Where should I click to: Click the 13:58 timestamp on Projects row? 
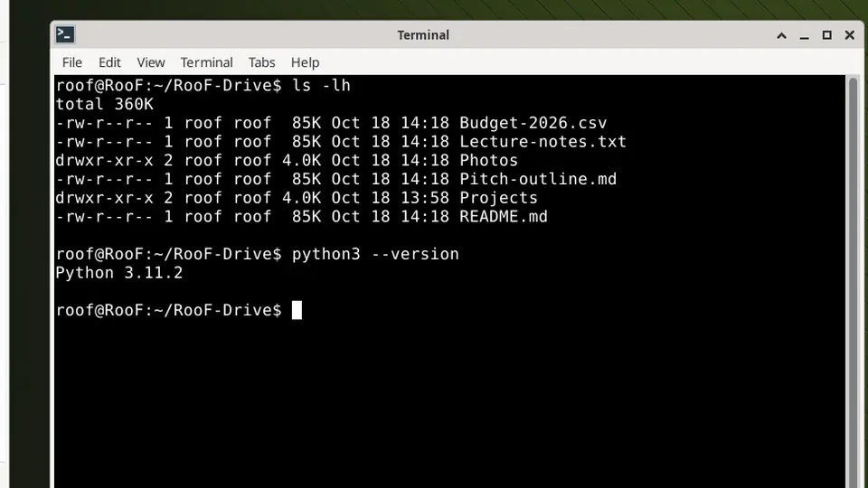tap(425, 198)
